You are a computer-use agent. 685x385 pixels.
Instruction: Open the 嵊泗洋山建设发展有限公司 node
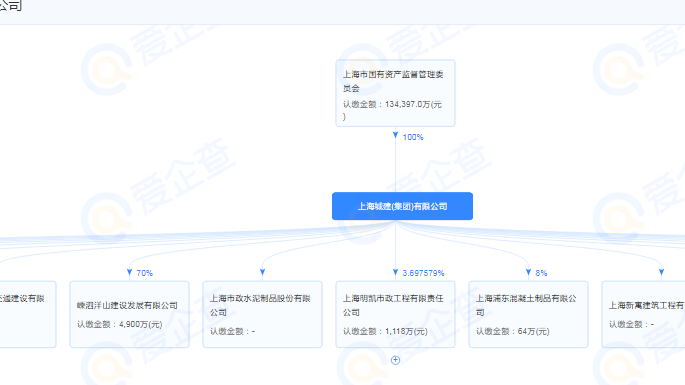point(129,314)
